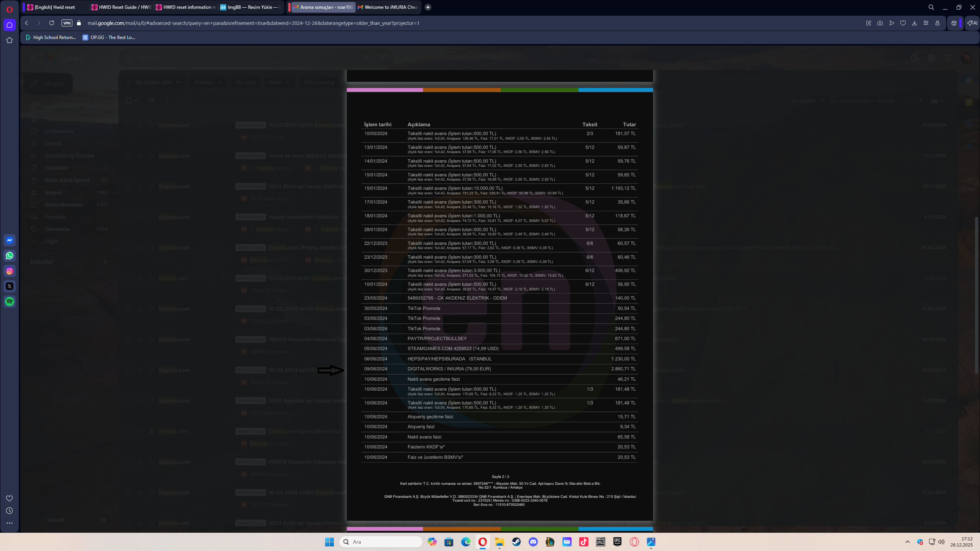This screenshot has height=551, width=980.
Task: Switch to the HWID reset information tab
Action: [x=186, y=7]
